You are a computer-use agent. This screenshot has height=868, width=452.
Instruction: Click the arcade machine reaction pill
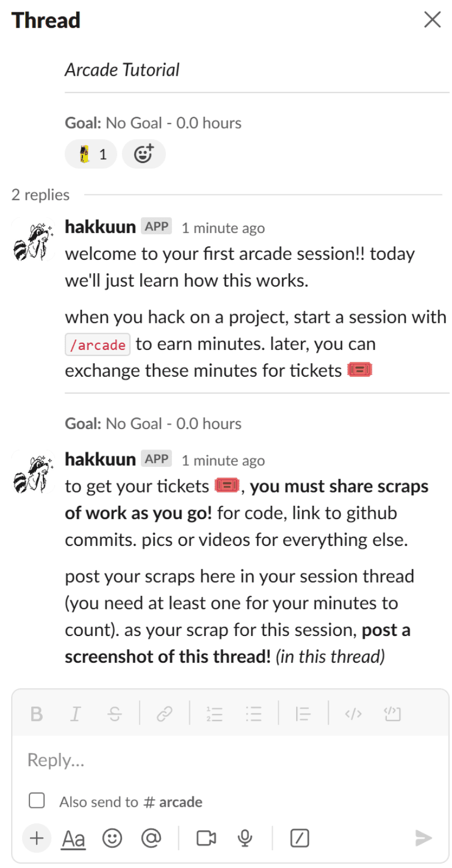click(x=91, y=154)
